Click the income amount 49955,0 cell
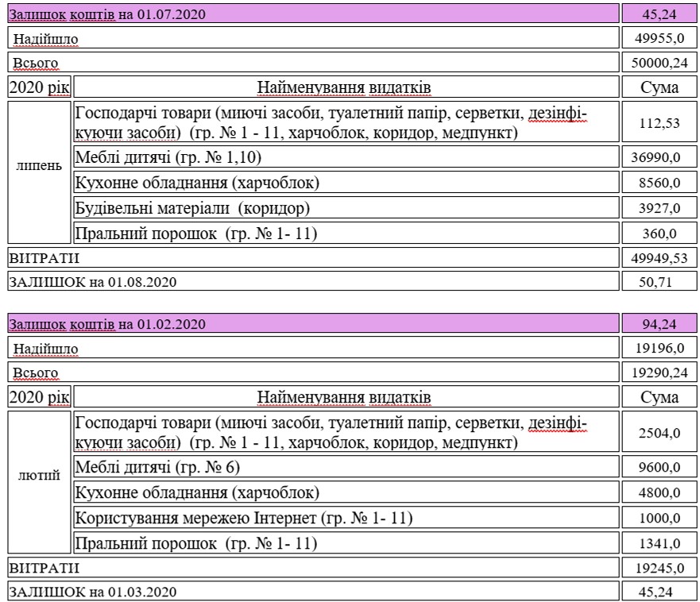Screen dimensions: 700x602 [659, 38]
